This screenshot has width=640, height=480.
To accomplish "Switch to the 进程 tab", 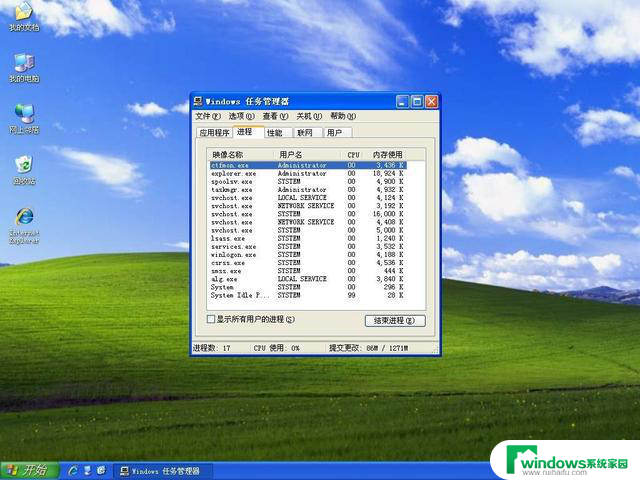I will [x=248, y=131].
